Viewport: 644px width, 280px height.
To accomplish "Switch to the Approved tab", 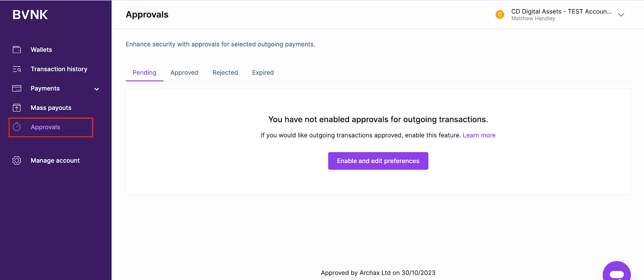I will (x=184, y=73).
